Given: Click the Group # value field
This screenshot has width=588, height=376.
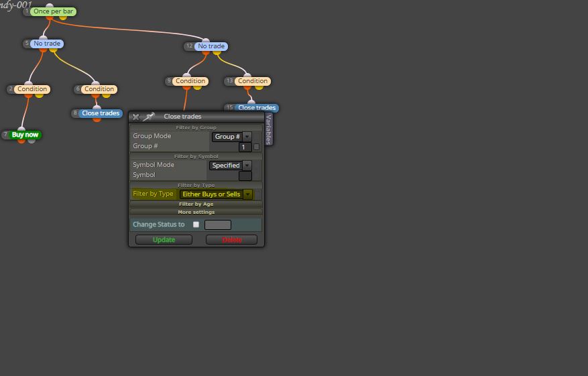Looking at the screenshot, I should [245, 147].
